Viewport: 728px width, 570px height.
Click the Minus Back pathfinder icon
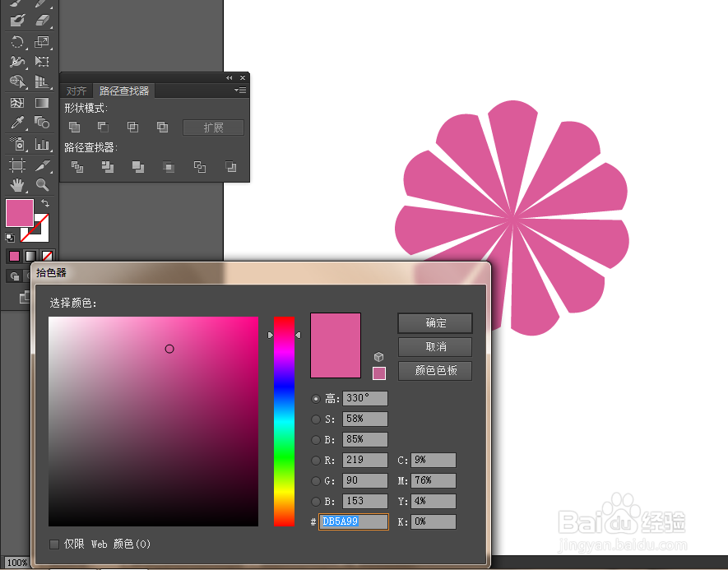coord(231,167)
